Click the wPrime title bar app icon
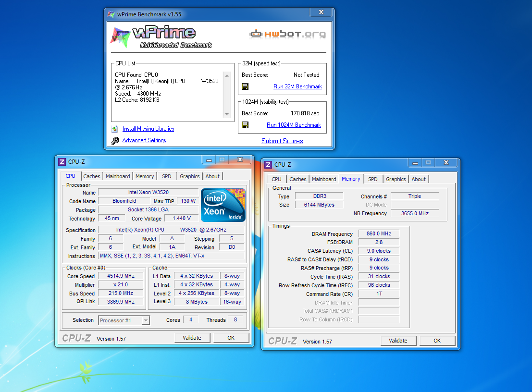Viewport: 532px width, 392px height. 111,14
